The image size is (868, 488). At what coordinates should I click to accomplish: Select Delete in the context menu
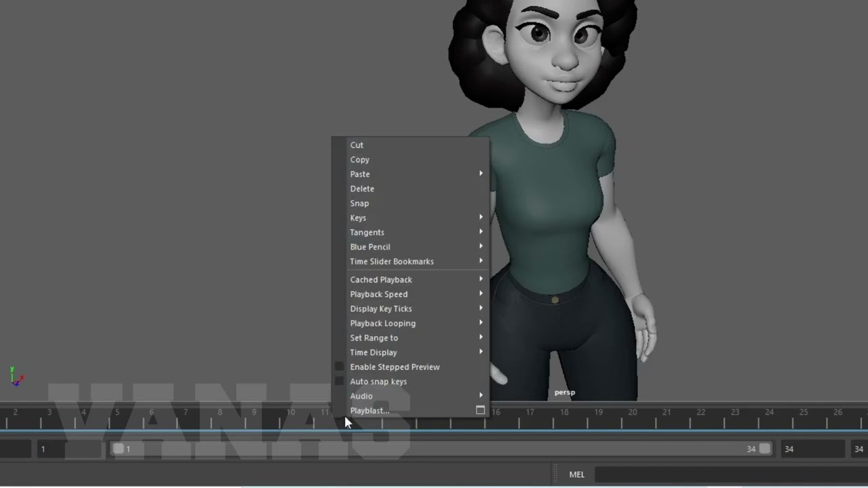pos(410,189)
